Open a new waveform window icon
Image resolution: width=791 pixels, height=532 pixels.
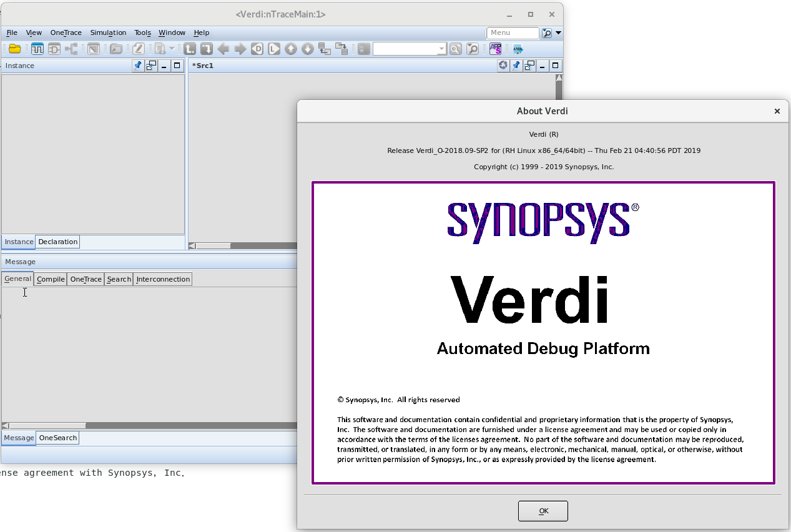coord(37,49)
